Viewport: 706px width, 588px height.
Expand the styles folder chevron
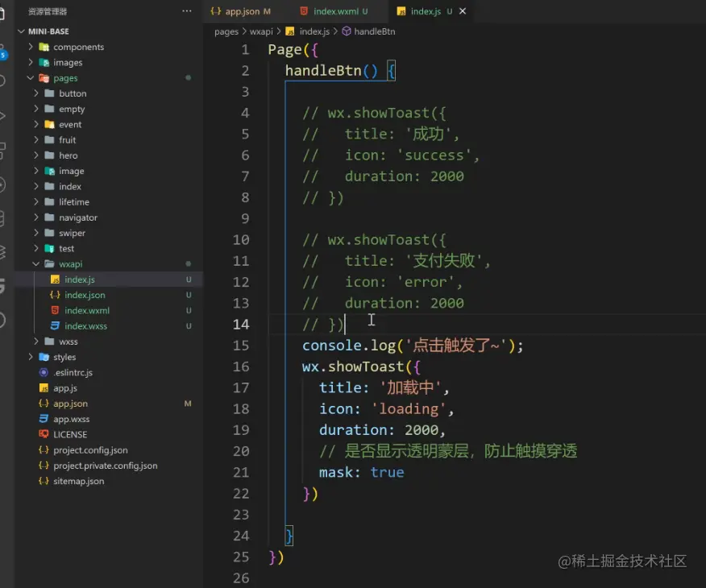point(31,357)
